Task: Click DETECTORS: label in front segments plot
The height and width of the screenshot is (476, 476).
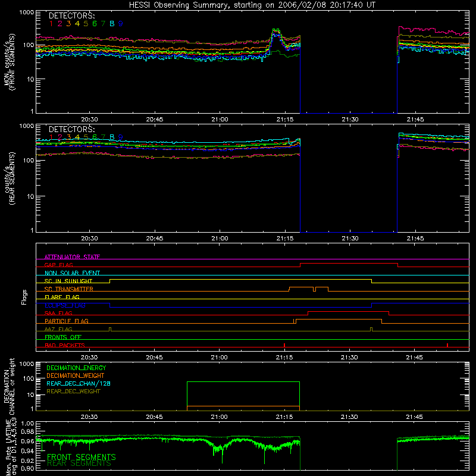Action: pos(71,15)
